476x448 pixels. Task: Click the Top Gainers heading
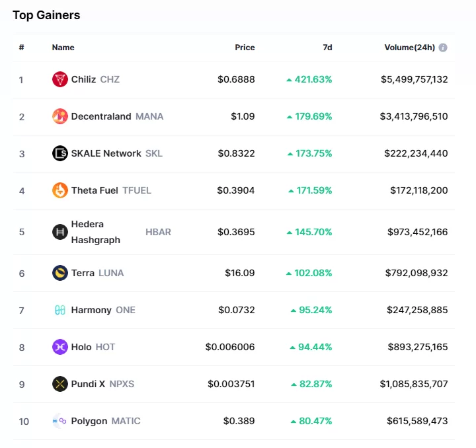point(46,15)
